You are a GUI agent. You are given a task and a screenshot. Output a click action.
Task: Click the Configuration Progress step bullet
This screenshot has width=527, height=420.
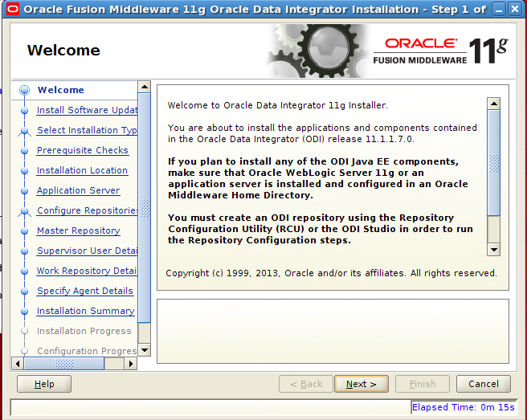coord(25,351)
